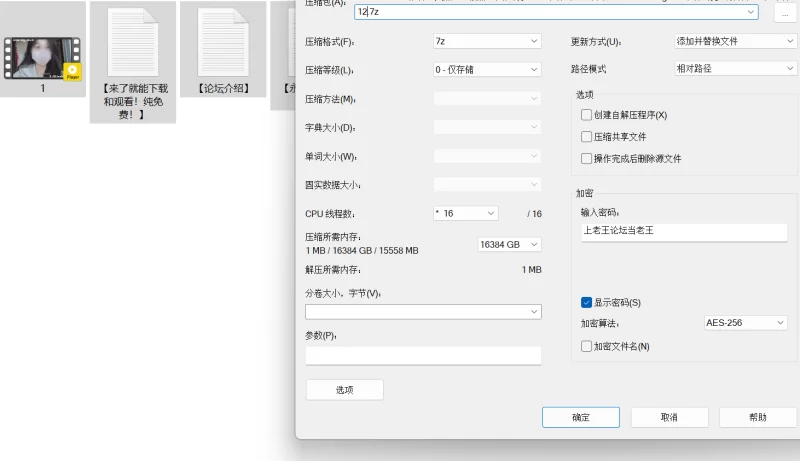Viewport: 800px width, 461px height.
Task: Enable the 创建自解压程序(X) checkbox
Action: click(x=586, y=115)
